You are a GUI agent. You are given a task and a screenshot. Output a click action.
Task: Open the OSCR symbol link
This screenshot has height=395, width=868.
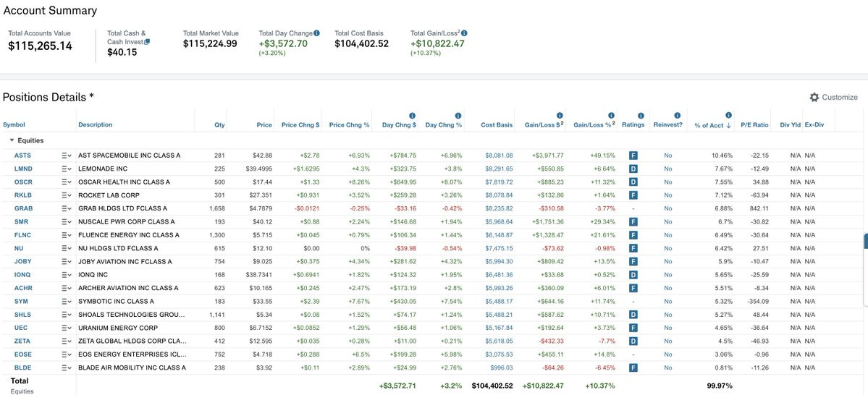pos(23,182)
